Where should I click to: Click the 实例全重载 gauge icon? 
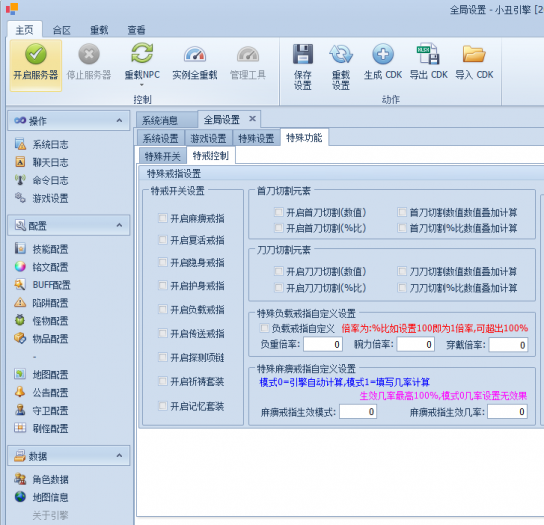point(195,54)
